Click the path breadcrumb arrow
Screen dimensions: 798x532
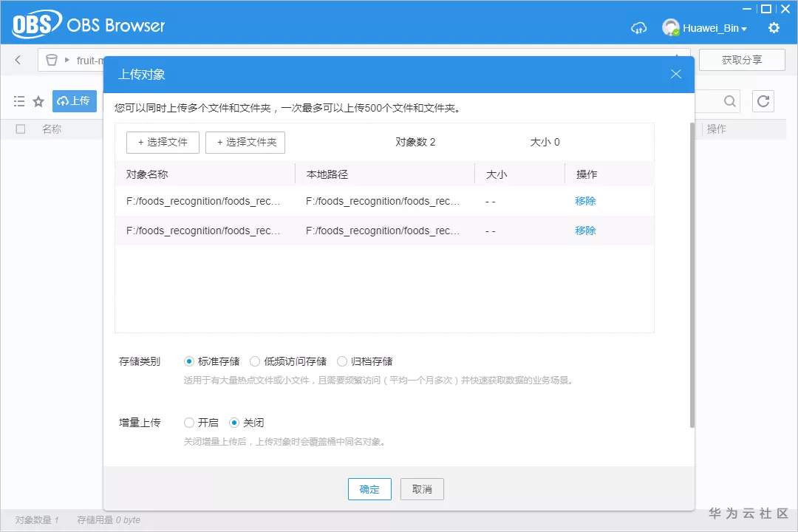point(66,60)
